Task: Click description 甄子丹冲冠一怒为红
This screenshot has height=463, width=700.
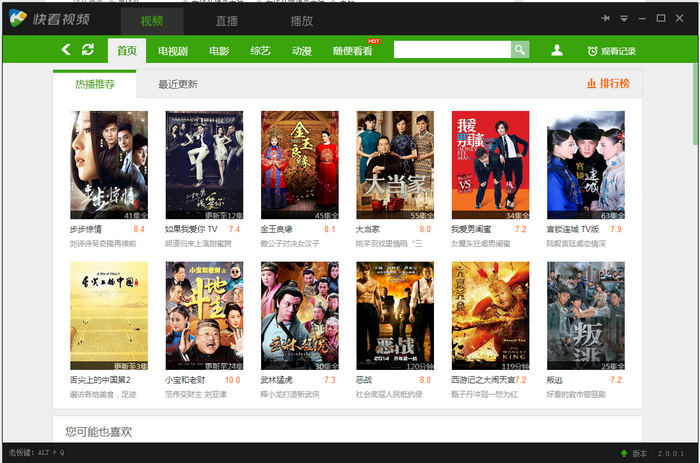Action: point(484,395)
